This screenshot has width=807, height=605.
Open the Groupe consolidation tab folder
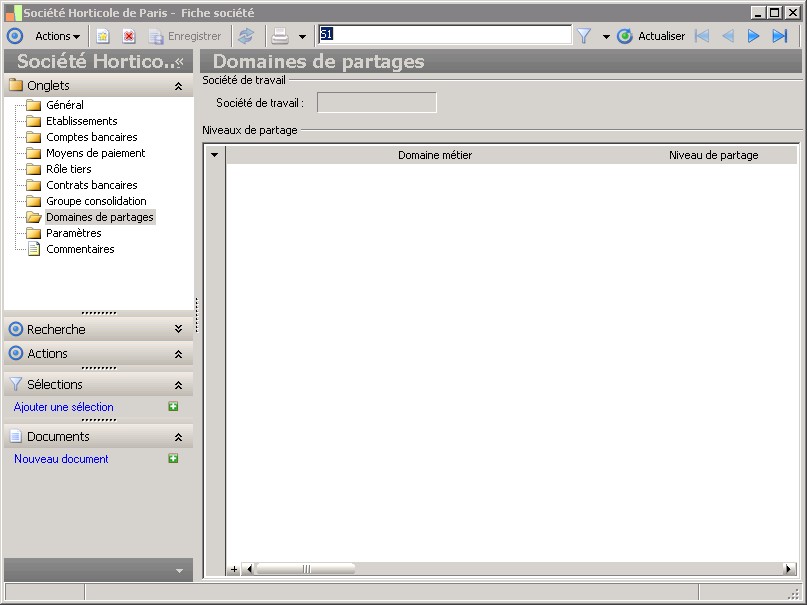[96, 201]
